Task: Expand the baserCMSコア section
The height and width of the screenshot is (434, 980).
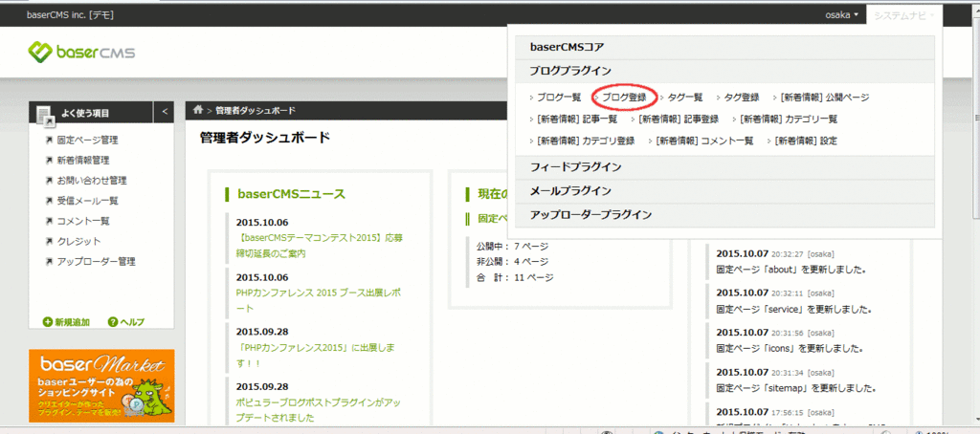Action: point(725,47)
